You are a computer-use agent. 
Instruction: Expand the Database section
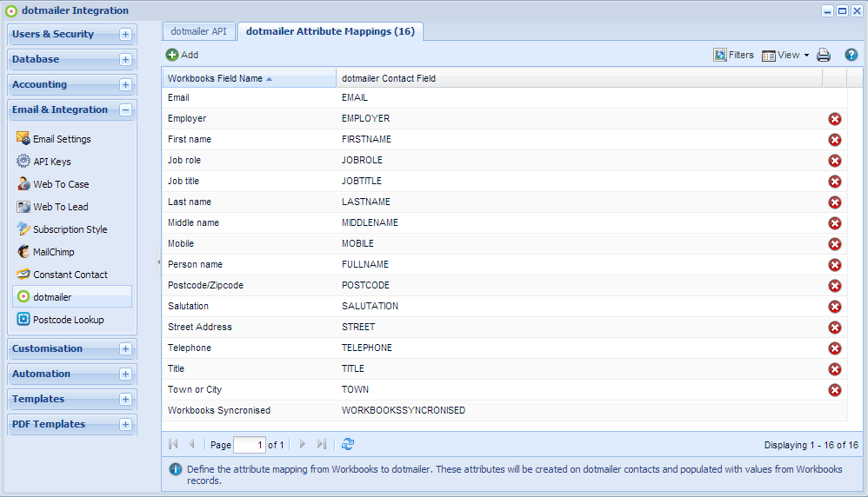coord(125,60)
